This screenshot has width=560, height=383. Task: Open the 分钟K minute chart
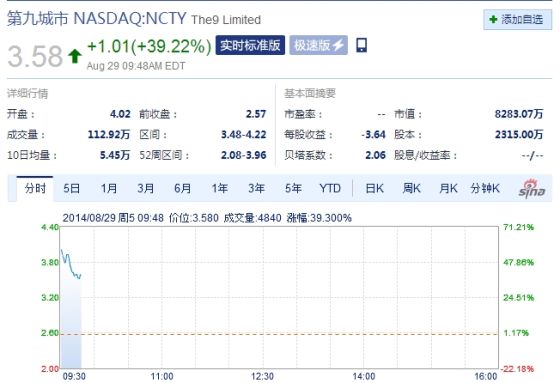[485, 188]
